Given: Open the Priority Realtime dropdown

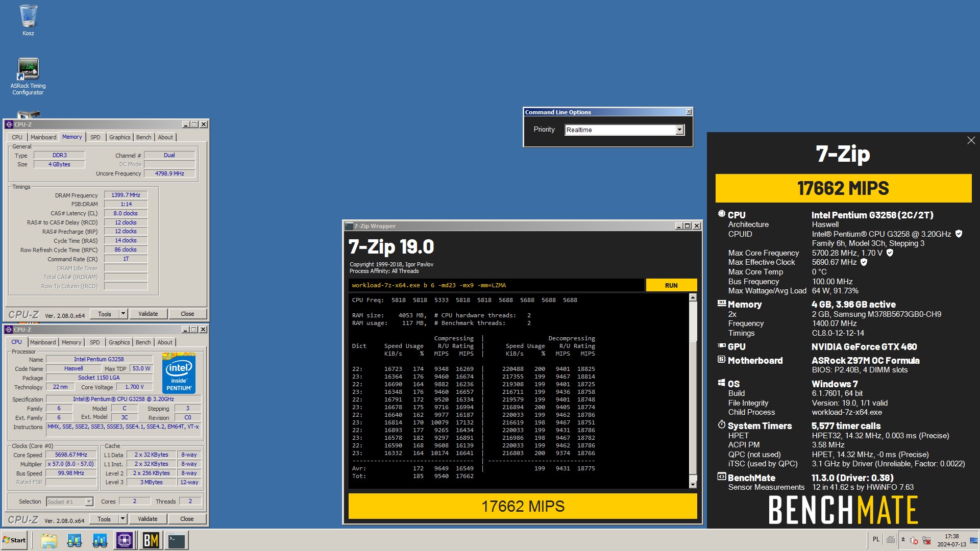Looking at the screenshot, I should tap(679, 130).
